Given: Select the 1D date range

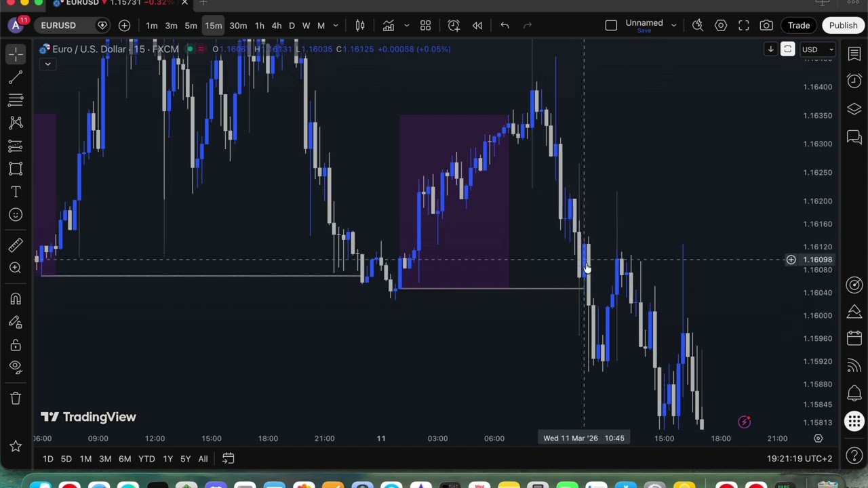Looking at the screenshot, I should point(47,459).
